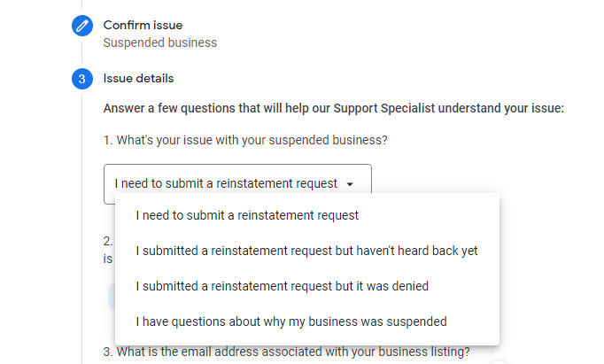Click question 1 about your suspended business
604x364 pixels.
click(x=245, y=140)
